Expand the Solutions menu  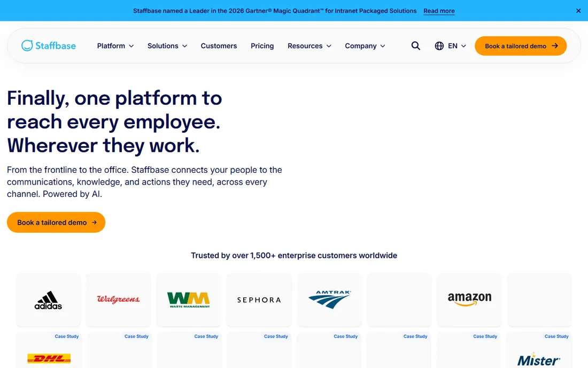coord(167,46)
